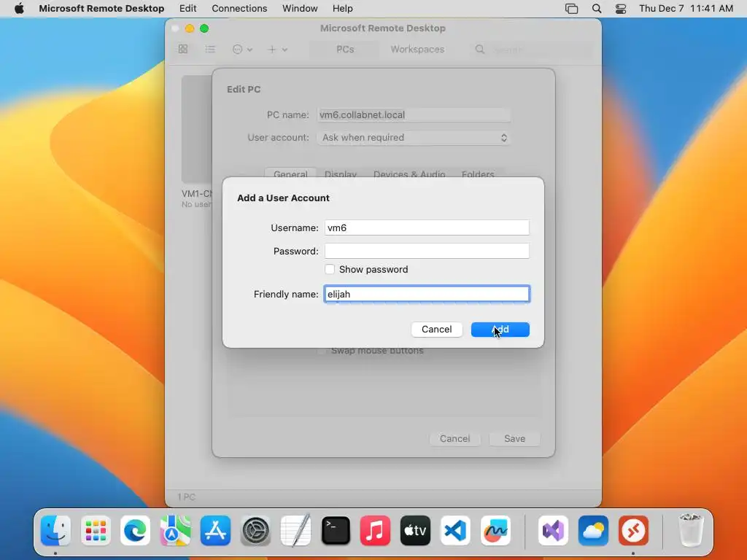
Task: Open the App Store from the Dock
Action: click(x=215, y=531)
